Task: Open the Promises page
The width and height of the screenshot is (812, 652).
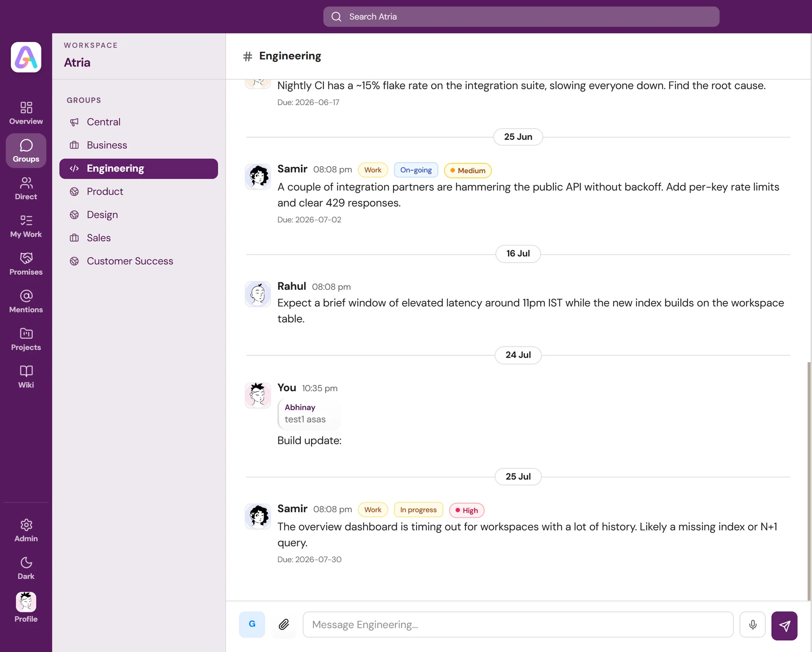Action: (26, 264)
